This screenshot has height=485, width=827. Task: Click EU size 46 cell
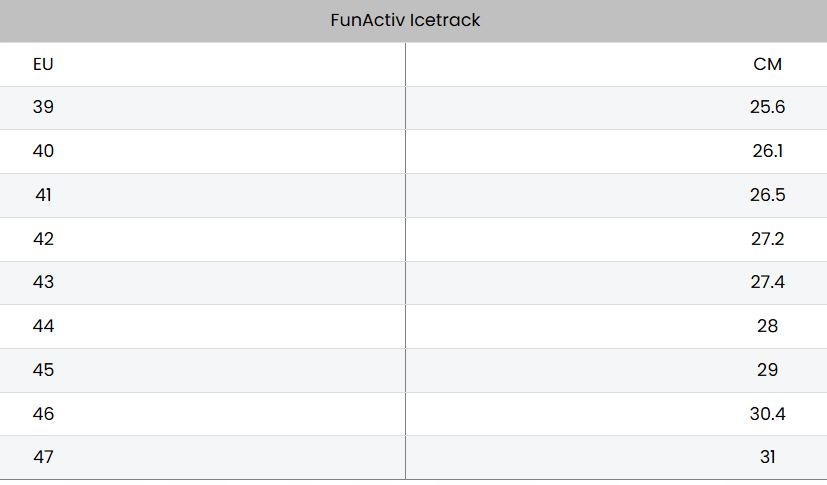coord(43,414)
